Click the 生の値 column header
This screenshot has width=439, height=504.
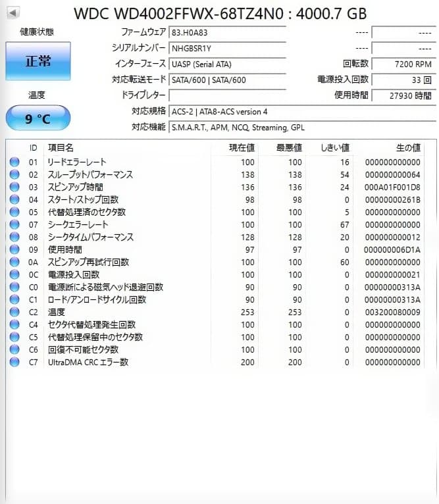pyautogui.click(x=407, y=148)
